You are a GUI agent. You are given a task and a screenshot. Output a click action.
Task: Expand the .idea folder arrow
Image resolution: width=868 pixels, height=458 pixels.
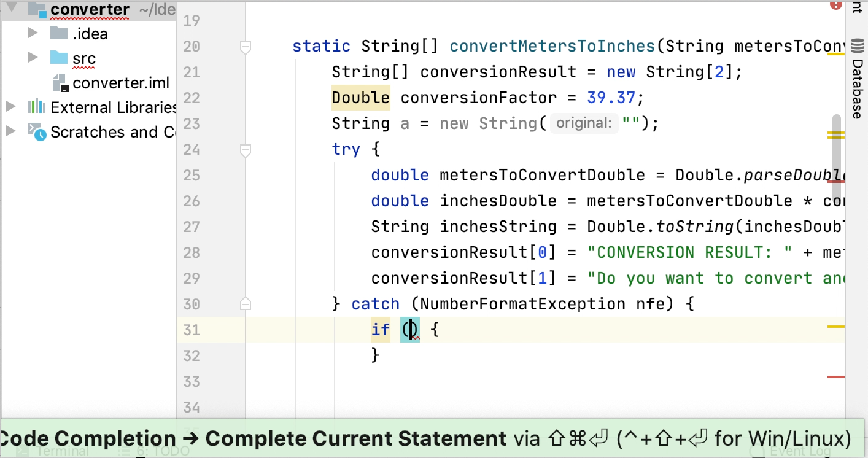click(x=33, y=33)
